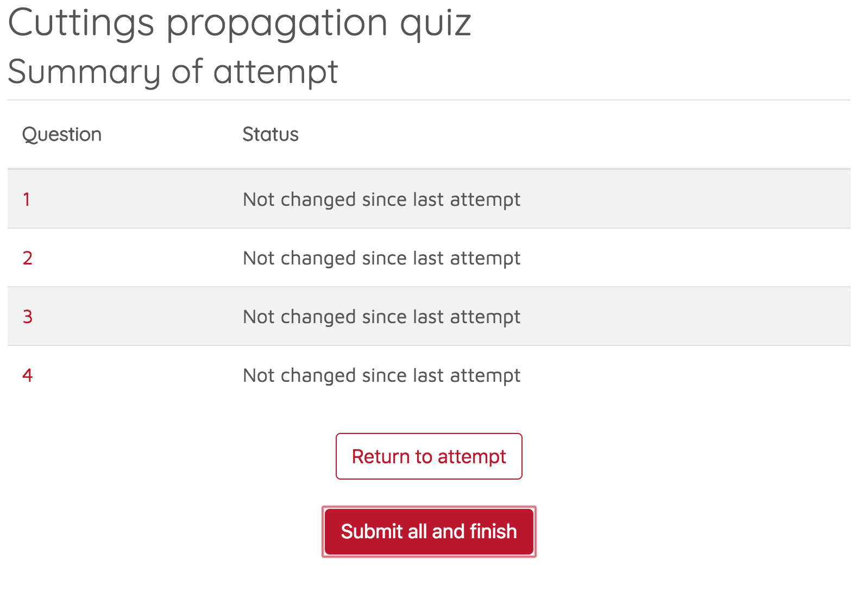
Task: Open question 3 from the summary list
Action: 26,317
